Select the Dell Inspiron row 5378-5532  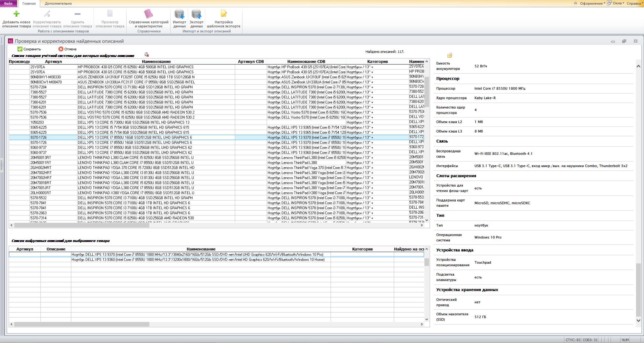click(x=217, y=198)
